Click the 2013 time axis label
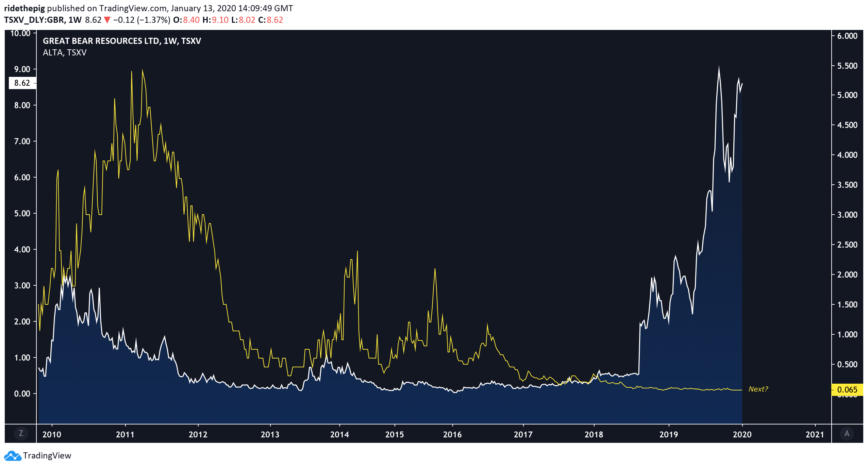868x468 pixels. [270, 434]
